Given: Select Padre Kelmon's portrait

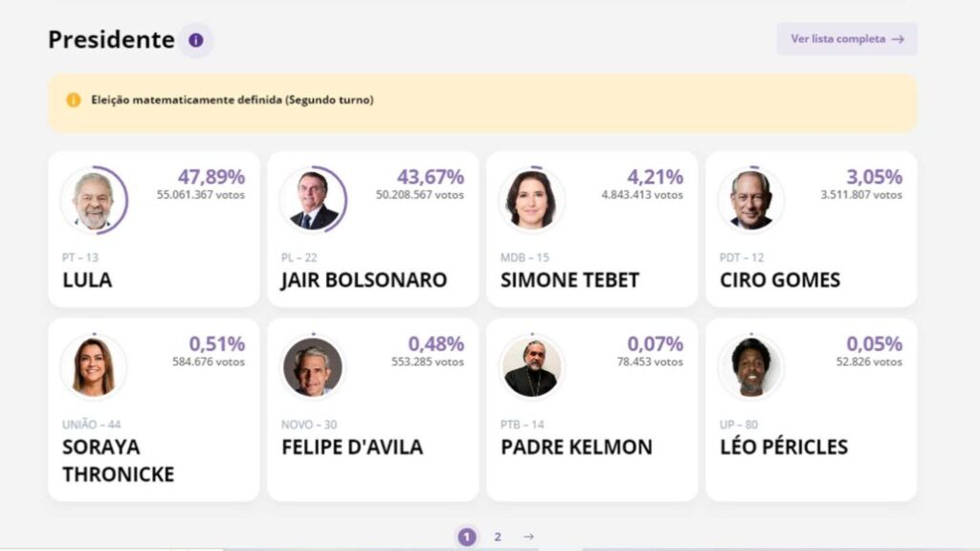Looking at the screenshot, I should click(x=532, y=367).
